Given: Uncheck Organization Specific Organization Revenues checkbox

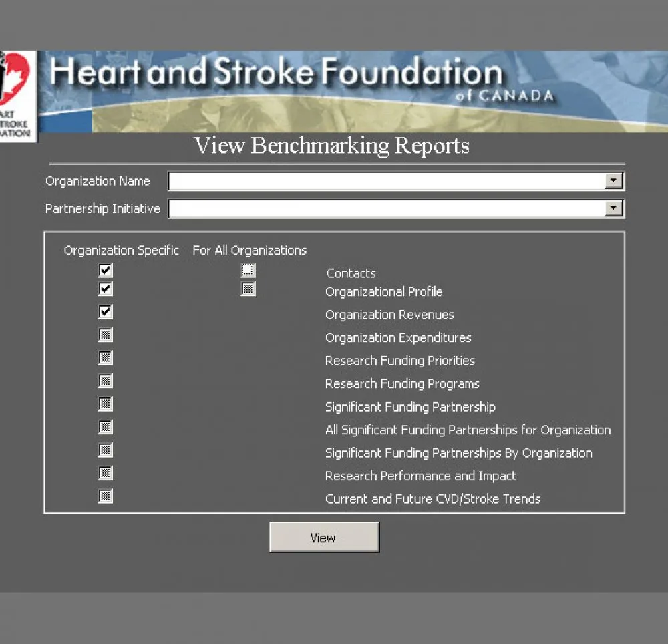Looking at the screenshot, I should point(106,312).
